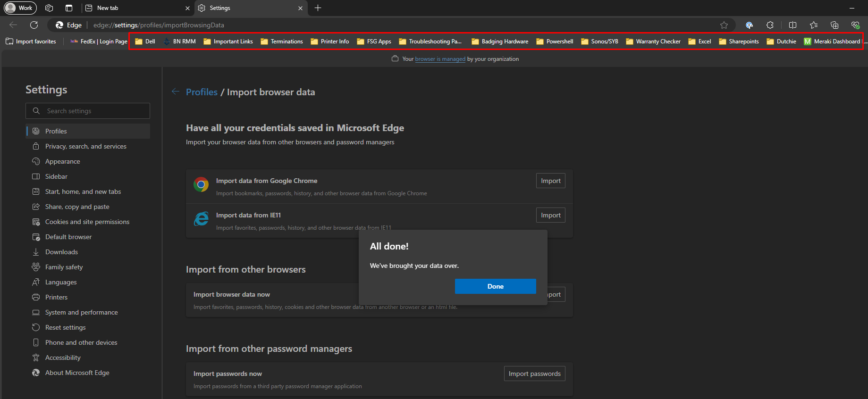Expand the Powershell favorites folder
The height and width of the screenshot is (399, 868).
(x=555, y=42)
